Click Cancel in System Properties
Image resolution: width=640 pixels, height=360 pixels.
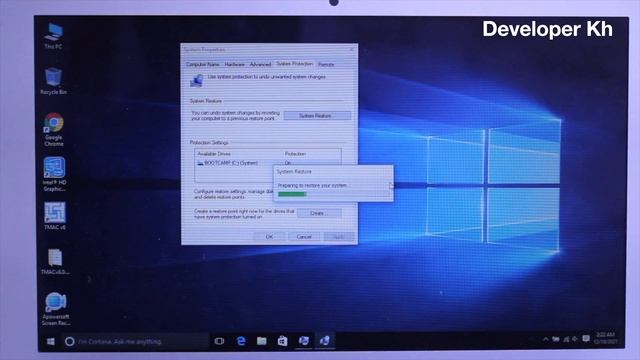304,237
